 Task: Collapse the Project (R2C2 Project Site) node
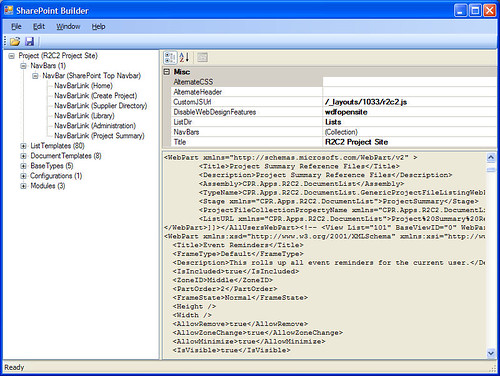tap(11, 56)
